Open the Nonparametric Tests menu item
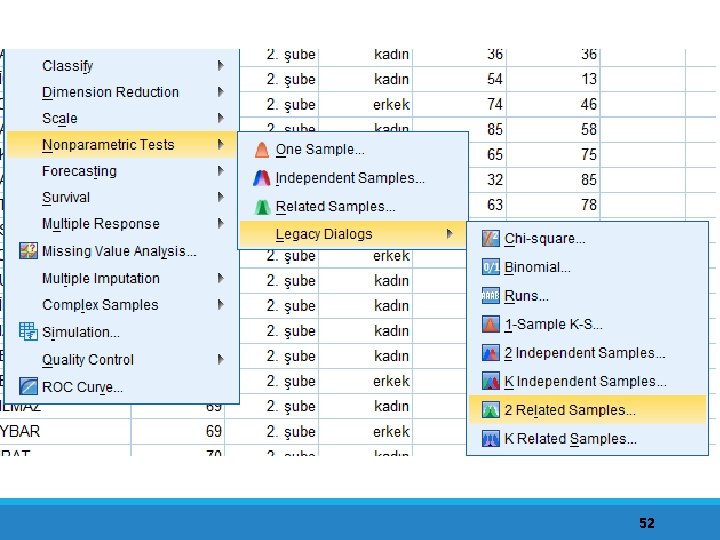 [122, 145]
